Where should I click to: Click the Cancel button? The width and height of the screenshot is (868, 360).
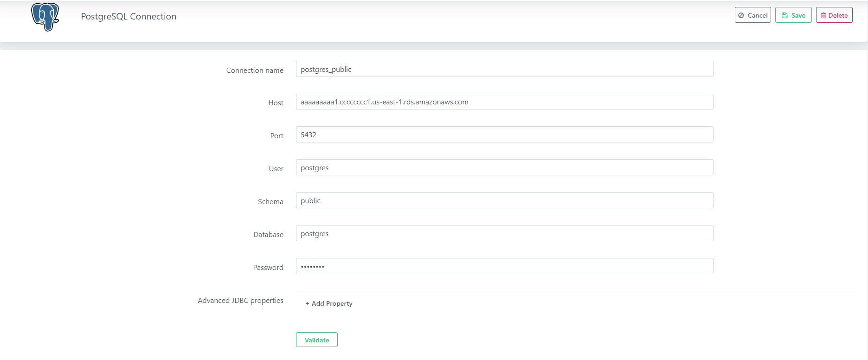pos(752,15)
